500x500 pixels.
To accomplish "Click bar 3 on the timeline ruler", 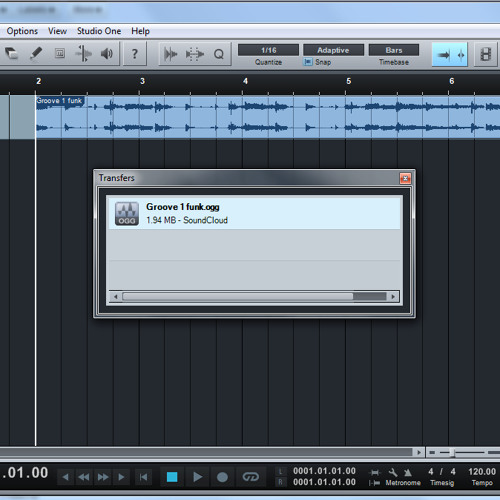I will pyautogui.click(x=142, y=81).
